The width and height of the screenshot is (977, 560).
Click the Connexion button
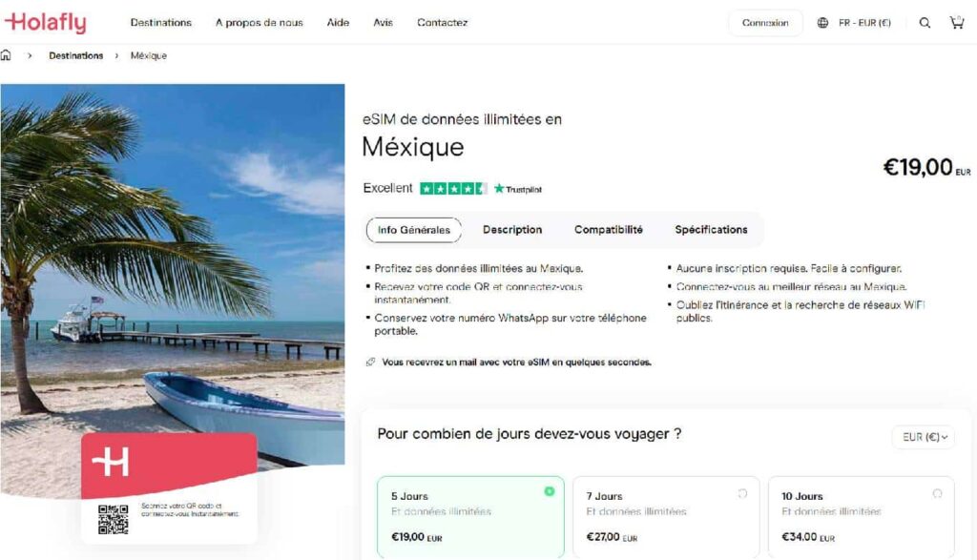click(x=764, y=22)
